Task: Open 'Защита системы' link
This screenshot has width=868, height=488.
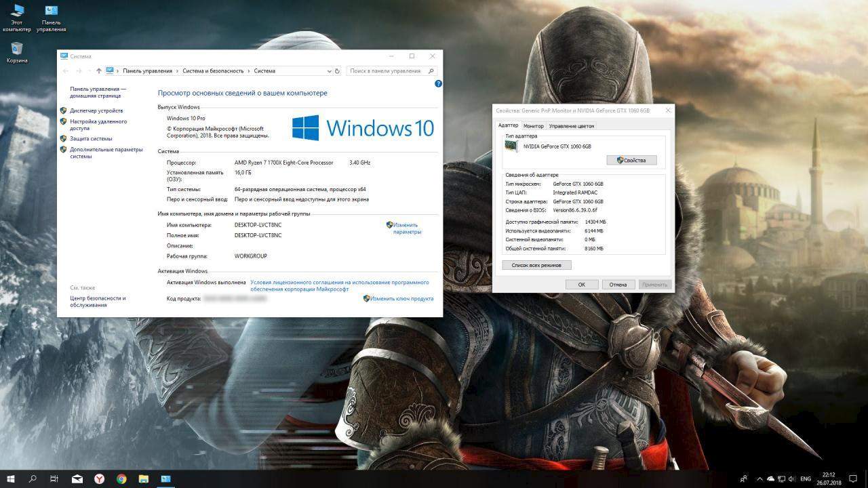Action: tap(91, 138)
